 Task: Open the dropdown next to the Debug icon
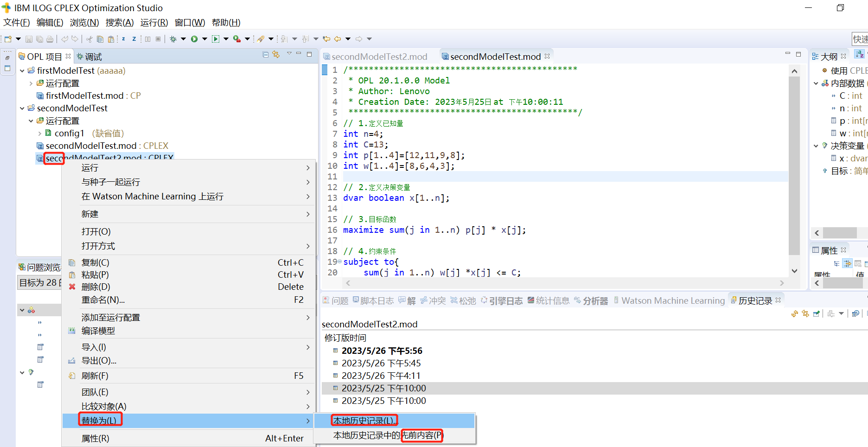point(183,39)
